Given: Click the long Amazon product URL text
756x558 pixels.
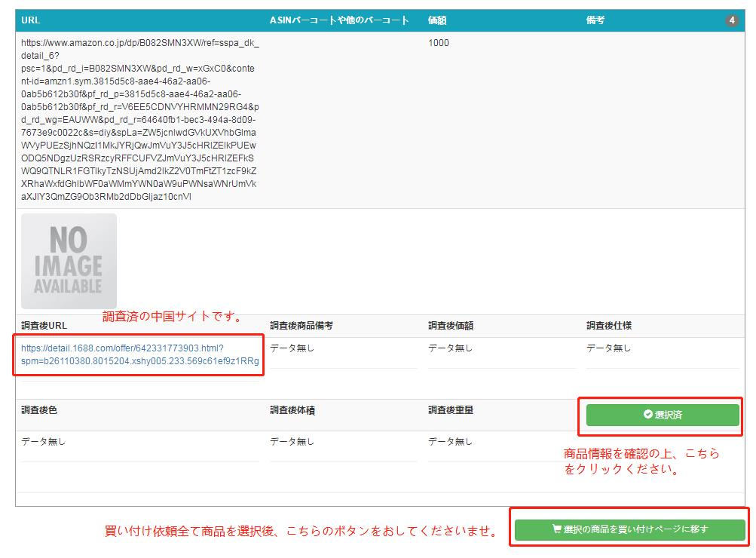Looking at the screenshot, I should coord(139,120).
